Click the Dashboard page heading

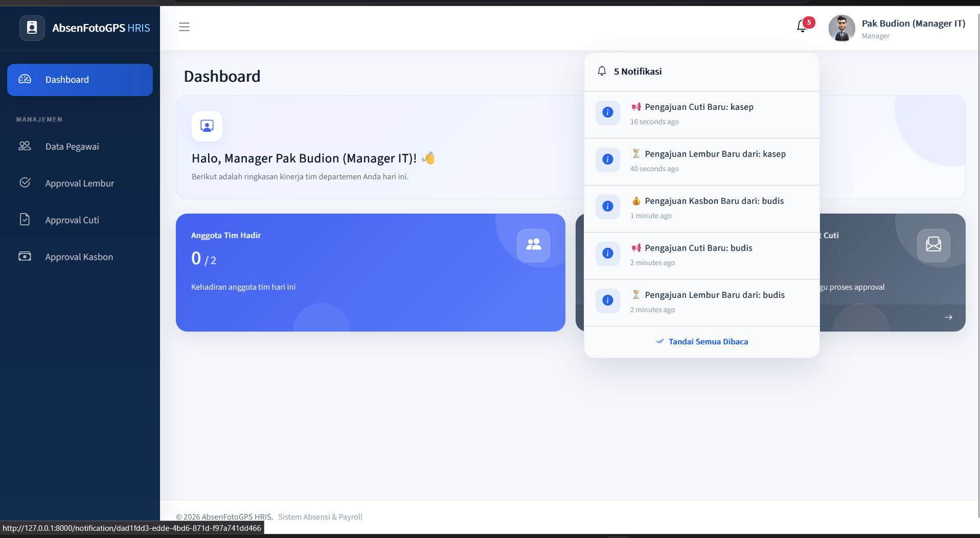pyautogui.click(x=222, y=76)
